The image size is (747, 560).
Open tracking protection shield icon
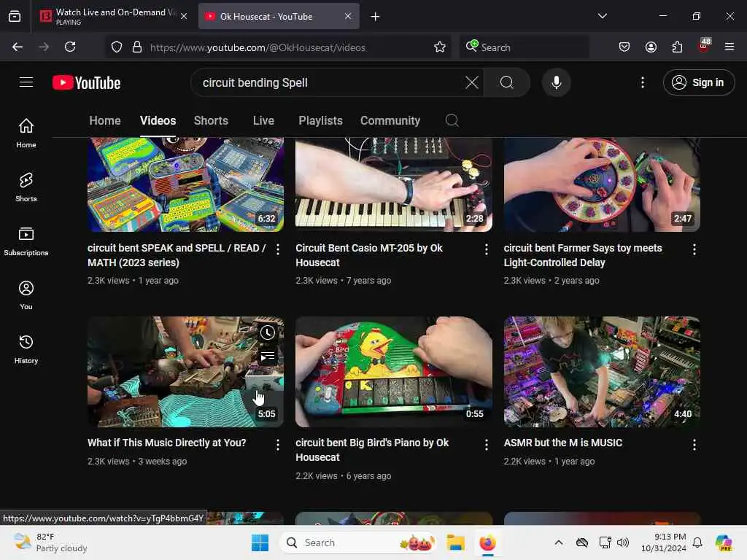point(117,47)
